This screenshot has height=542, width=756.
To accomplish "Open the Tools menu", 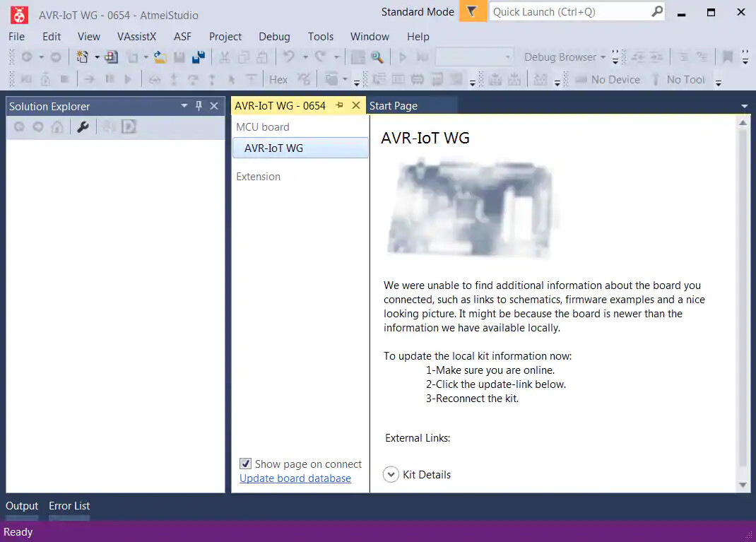I will click(321, 37).
